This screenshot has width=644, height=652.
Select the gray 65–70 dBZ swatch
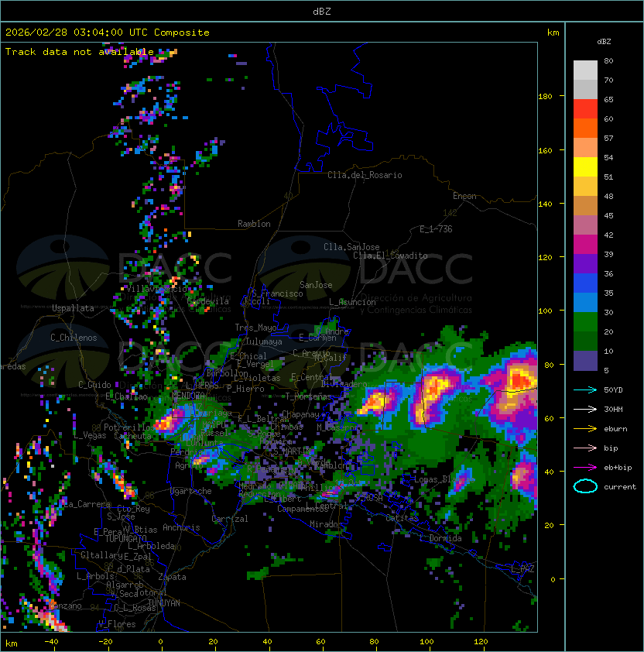point(585,89)
